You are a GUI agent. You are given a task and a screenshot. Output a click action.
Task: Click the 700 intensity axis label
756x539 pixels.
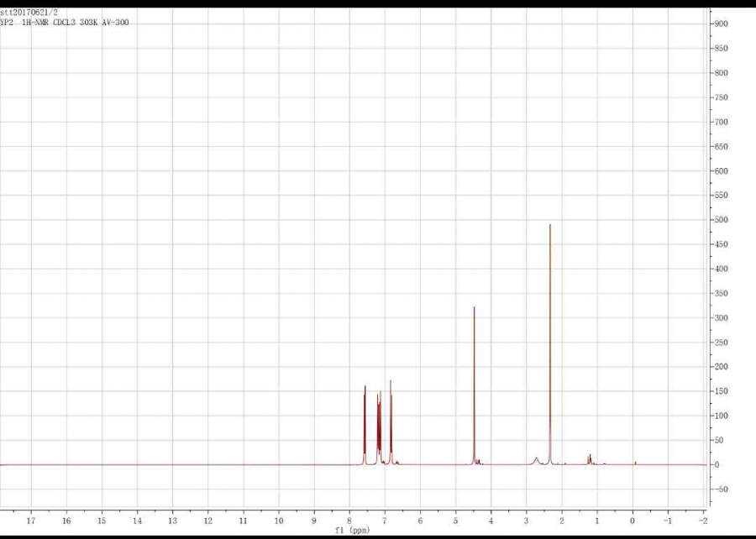coord(722,122)
